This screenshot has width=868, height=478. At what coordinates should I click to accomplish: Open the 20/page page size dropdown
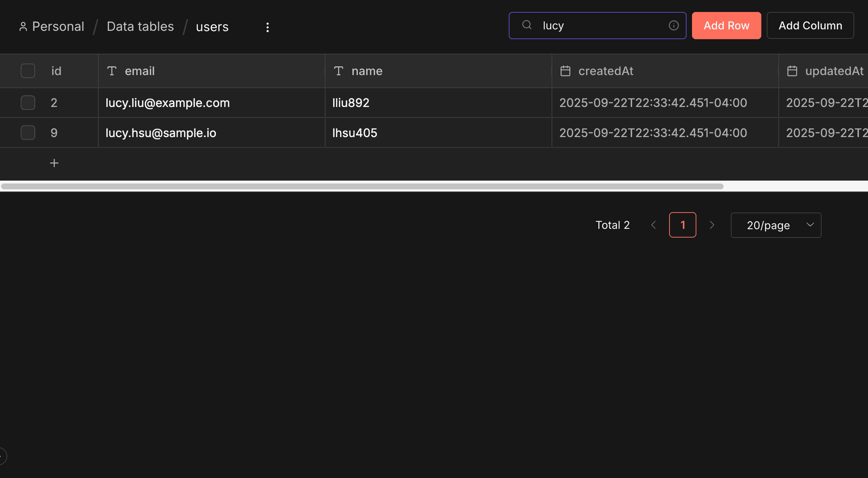(776, 225)
